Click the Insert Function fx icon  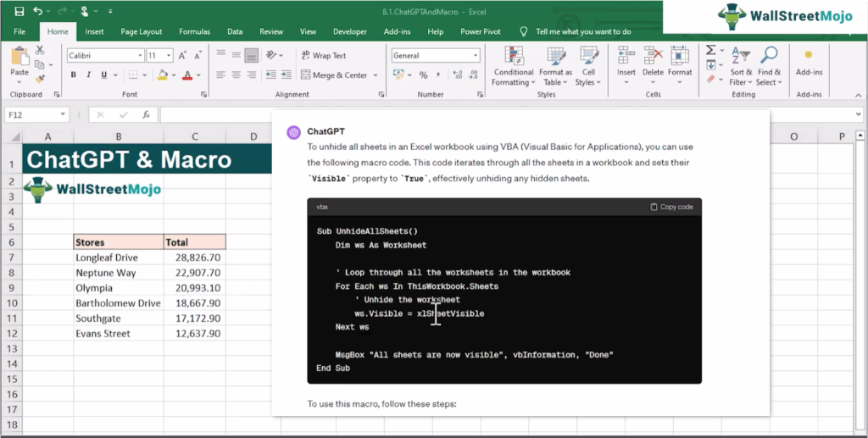click(146, 114)
